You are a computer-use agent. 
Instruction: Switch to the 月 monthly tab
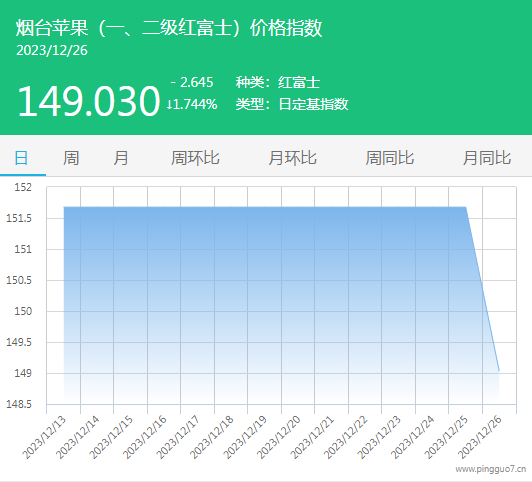click(121, 158)
